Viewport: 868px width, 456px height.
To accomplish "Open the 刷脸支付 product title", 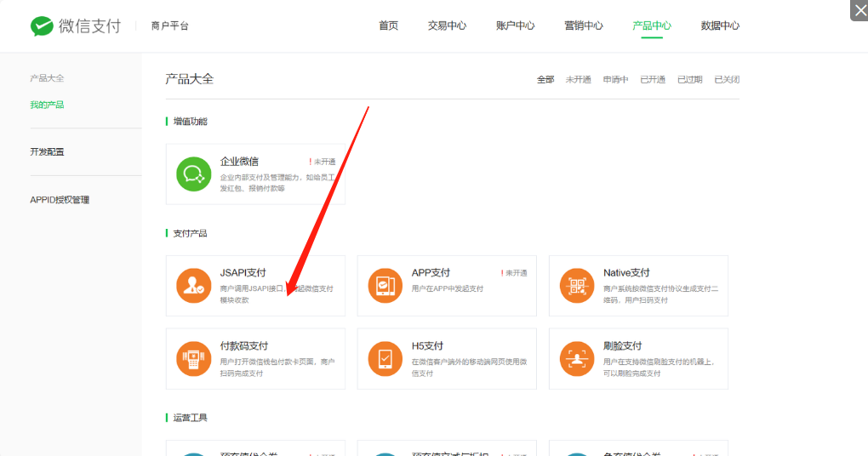I will (622, 346).
